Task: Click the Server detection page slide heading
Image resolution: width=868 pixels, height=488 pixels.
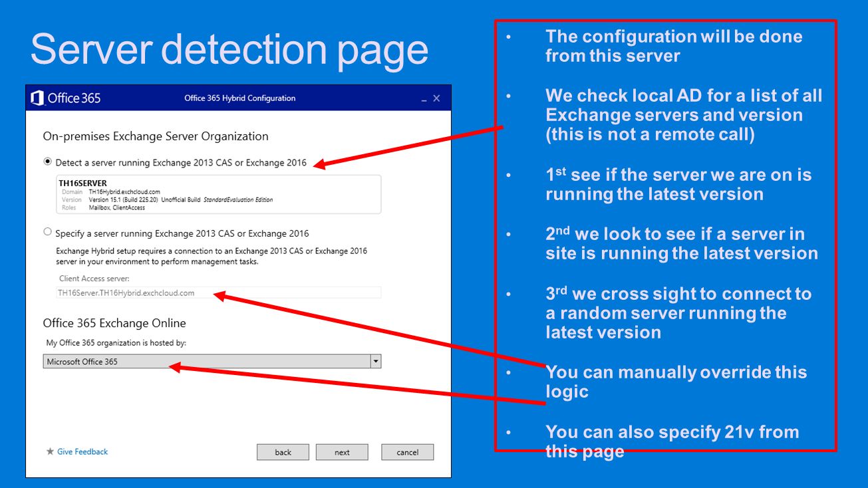Action: coord(229,49)
